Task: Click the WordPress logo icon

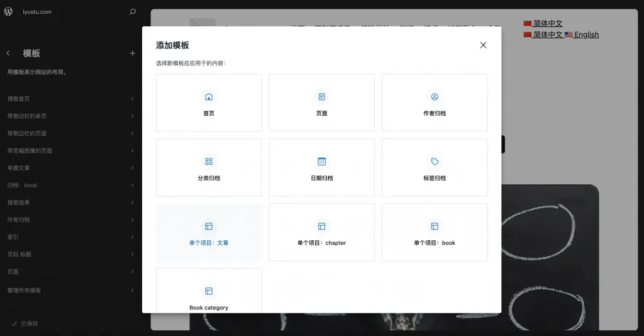Action: click(x=8, y=11)
